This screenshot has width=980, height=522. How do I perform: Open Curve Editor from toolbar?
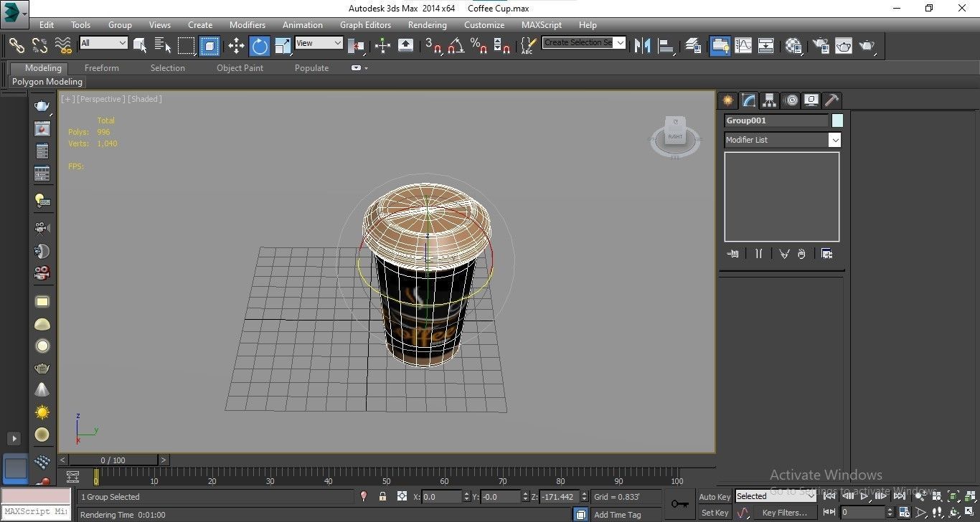pos(743,45)
